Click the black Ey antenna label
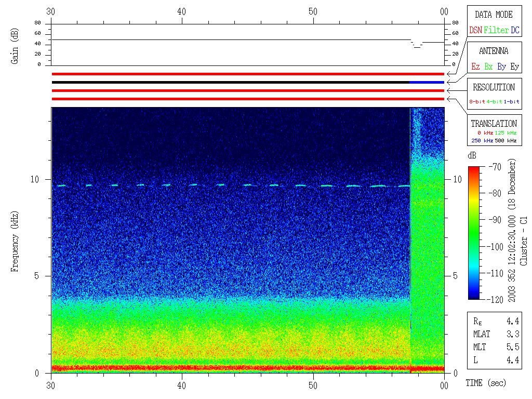The width and height of the screenshot is (532, 399). 514,66
